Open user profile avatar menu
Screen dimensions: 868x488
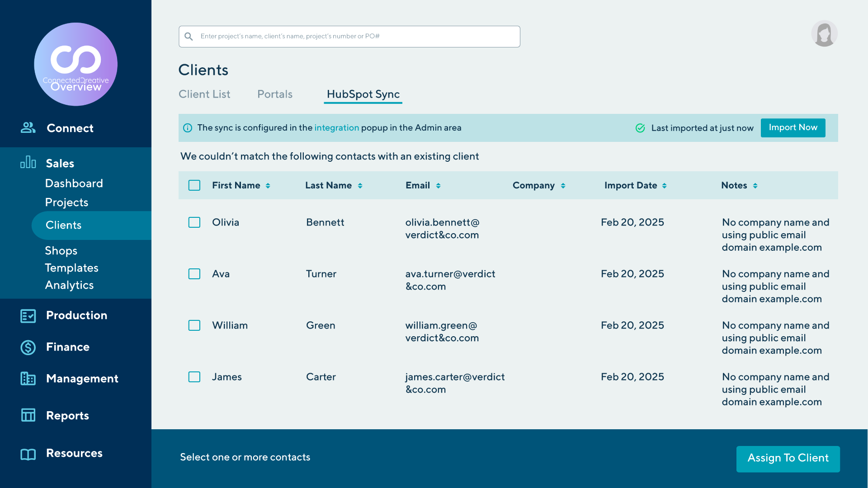point(824,34)
